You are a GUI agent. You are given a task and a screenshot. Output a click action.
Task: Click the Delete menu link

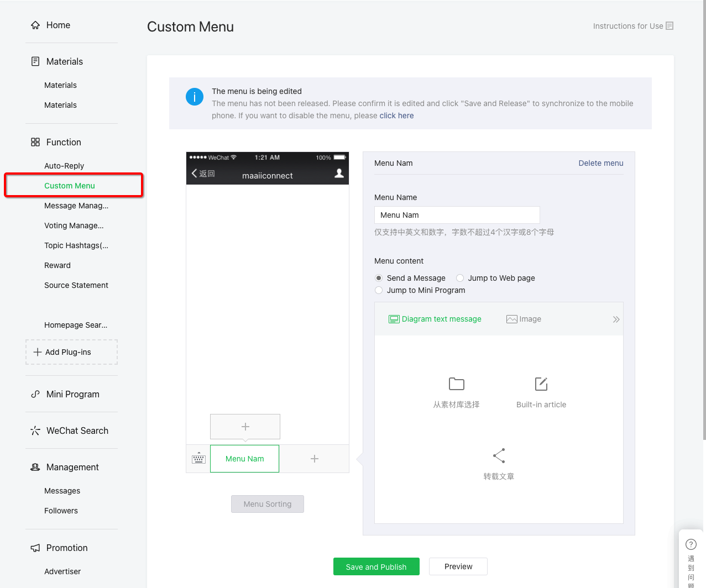pyautogui.click(x=601, y=163)
